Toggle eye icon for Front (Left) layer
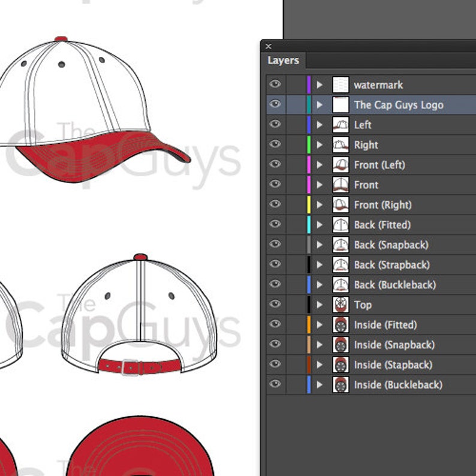 tap(275, 164)
